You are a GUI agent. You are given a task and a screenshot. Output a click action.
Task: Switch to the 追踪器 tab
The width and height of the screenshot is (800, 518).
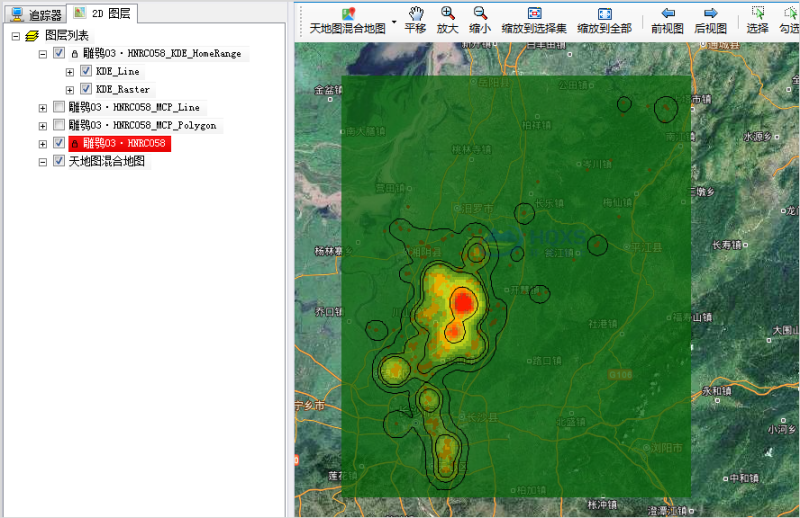tap(36, 14)
